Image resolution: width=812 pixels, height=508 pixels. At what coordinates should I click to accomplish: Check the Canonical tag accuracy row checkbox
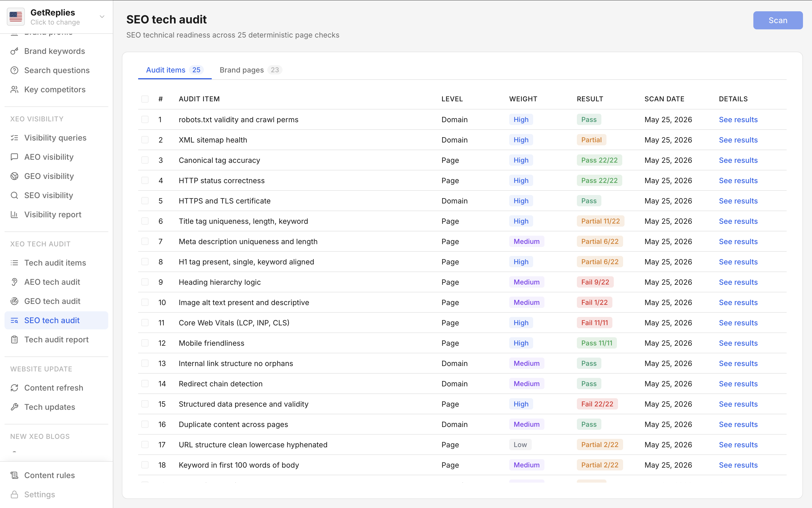145,160
